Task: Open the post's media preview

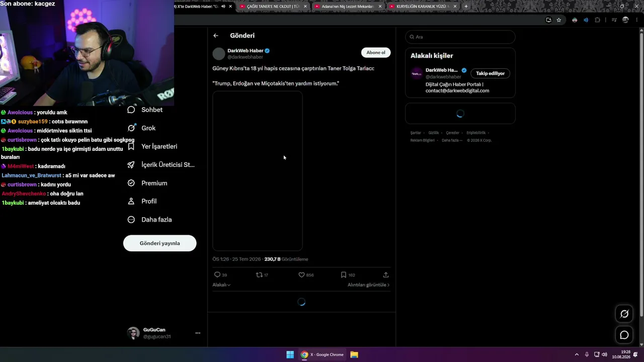Action: pyautogui.click(x=258, y=171)
